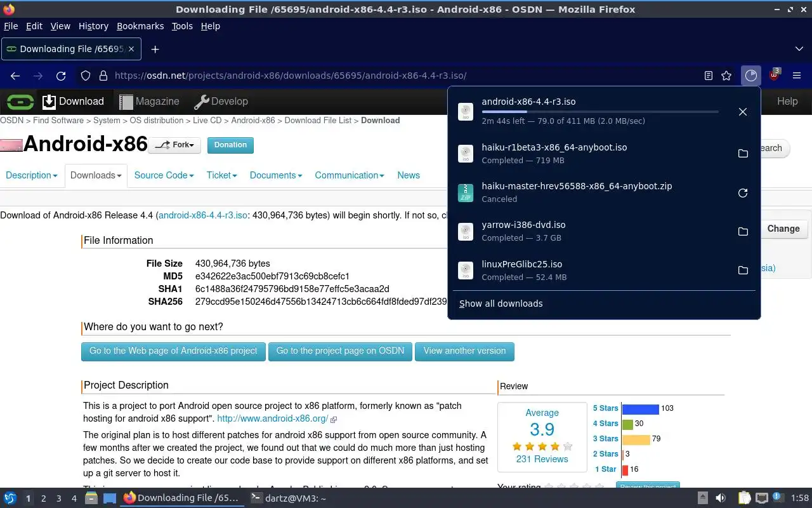
Task: Open the start menu icon
Action: coord(10,498)
